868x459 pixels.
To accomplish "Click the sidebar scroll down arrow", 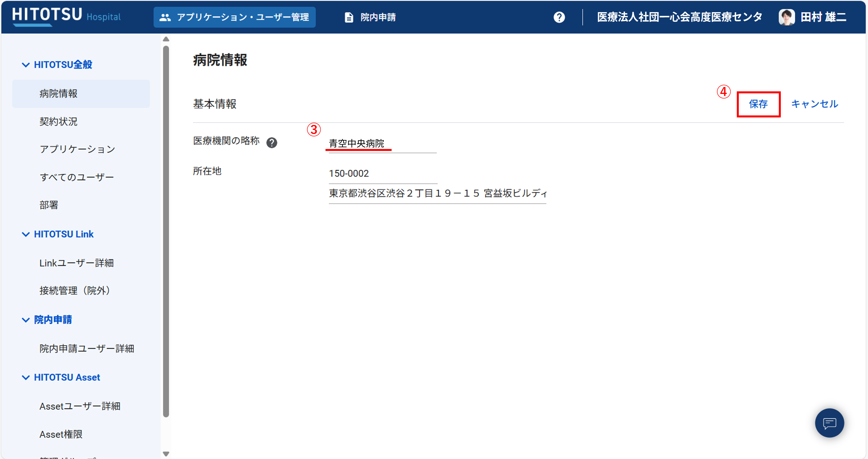I will pos(166,454).
